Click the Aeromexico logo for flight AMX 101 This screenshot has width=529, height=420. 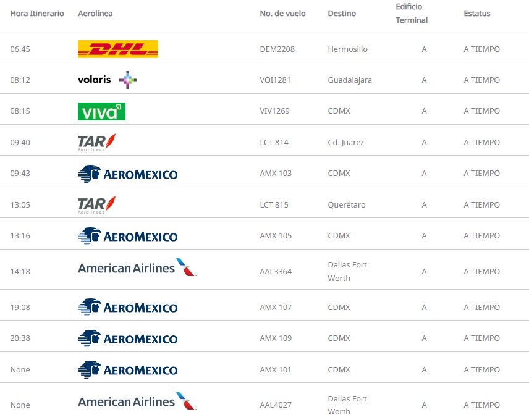pos(127,369)
